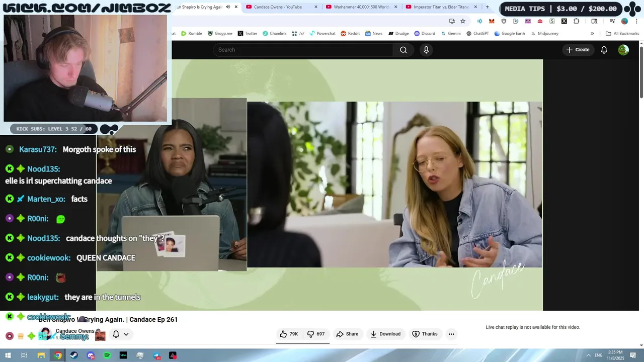Open Telegram from the taskbar
This screenshot has height=362, width=644.
(x=156, y=355)
